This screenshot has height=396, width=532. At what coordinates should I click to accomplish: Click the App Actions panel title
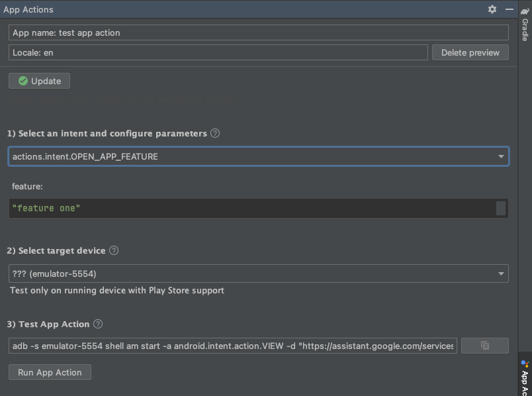(28, 9)
